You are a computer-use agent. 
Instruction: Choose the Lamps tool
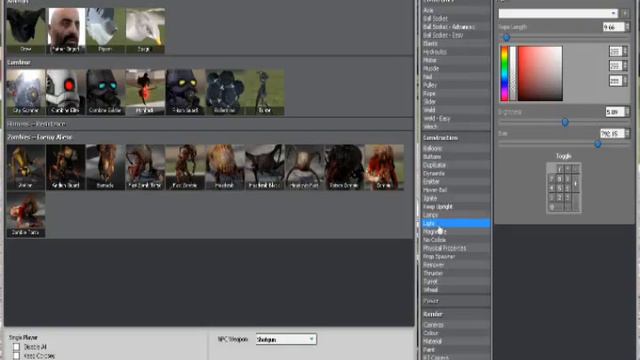coord(456,215)
